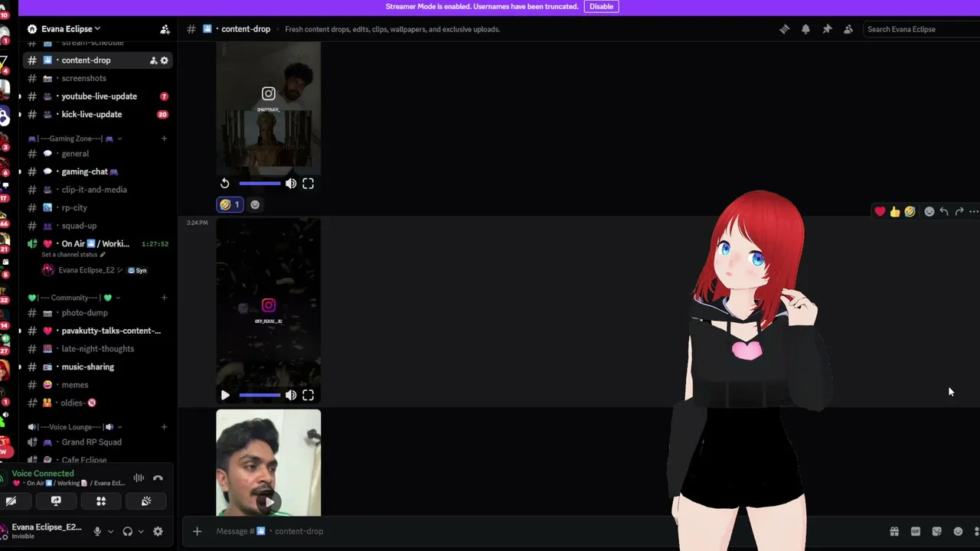Mute the first video's volume
The height and width of the screenshot is (551, 980).
(291, 184)
